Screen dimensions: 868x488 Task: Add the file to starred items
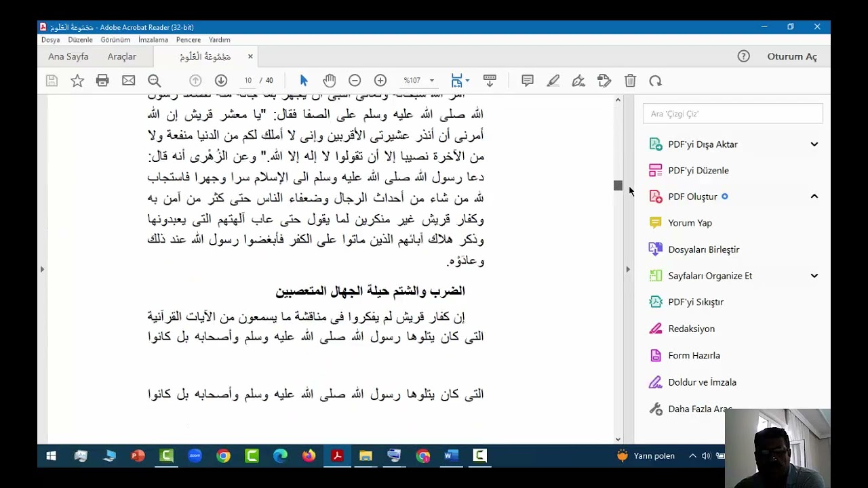77,81
